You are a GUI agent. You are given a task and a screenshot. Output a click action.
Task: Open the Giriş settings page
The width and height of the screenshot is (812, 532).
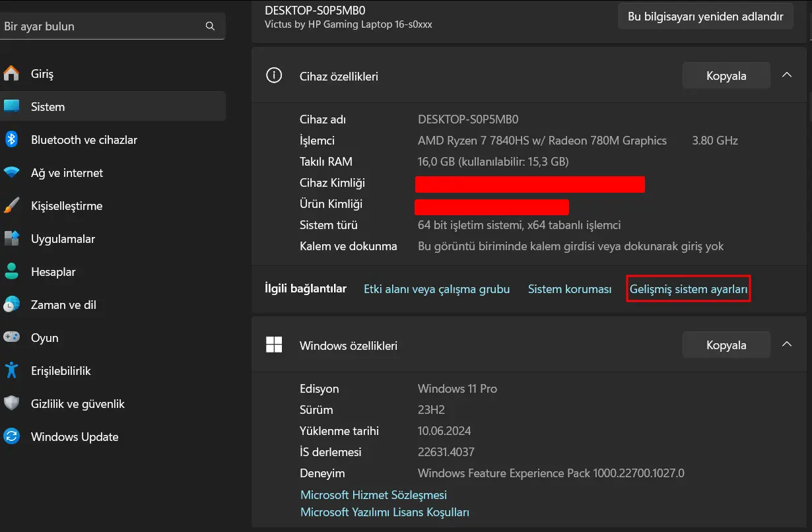tap(113, 73)
